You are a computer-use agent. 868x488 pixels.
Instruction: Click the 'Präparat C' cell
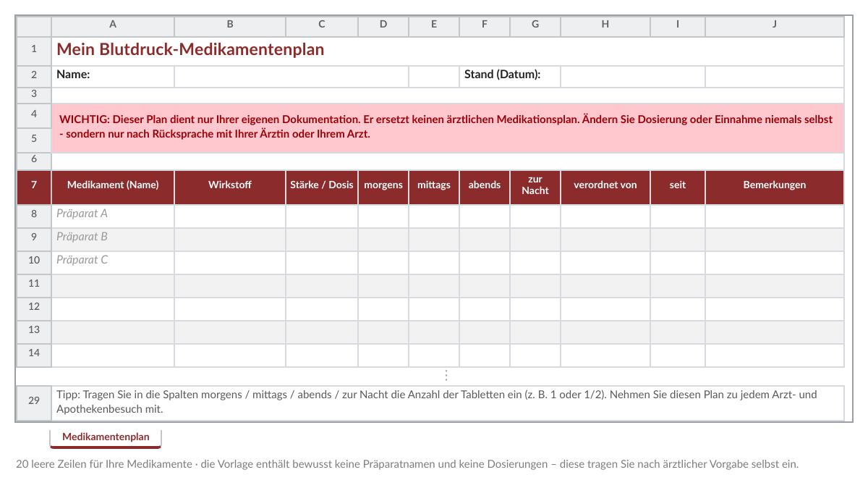point(113,261)
